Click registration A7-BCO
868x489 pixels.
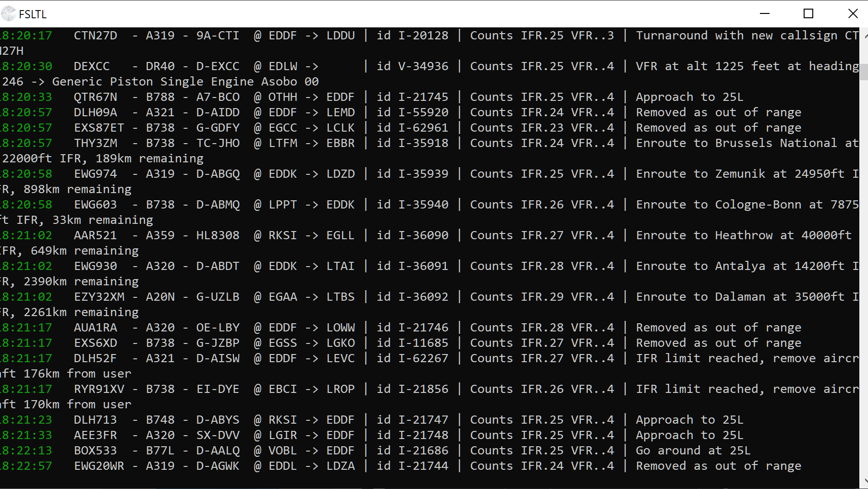218,97
